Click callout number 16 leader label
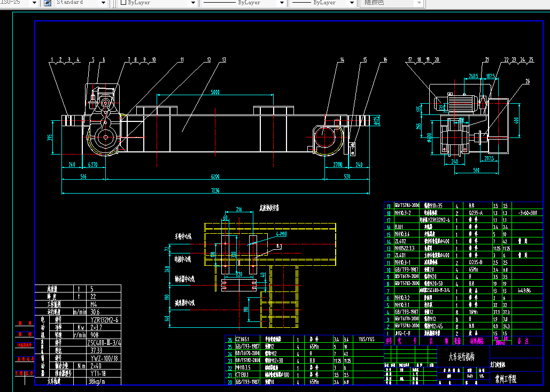This screenshot has width=550, height=392. [x=385, y=60]
